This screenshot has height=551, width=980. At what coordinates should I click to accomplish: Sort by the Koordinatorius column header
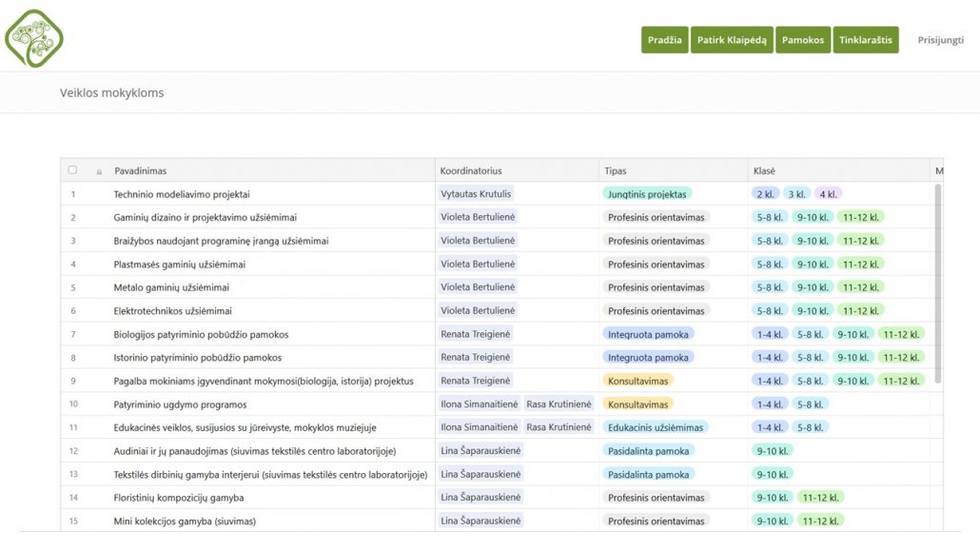(x=471, y=170)
